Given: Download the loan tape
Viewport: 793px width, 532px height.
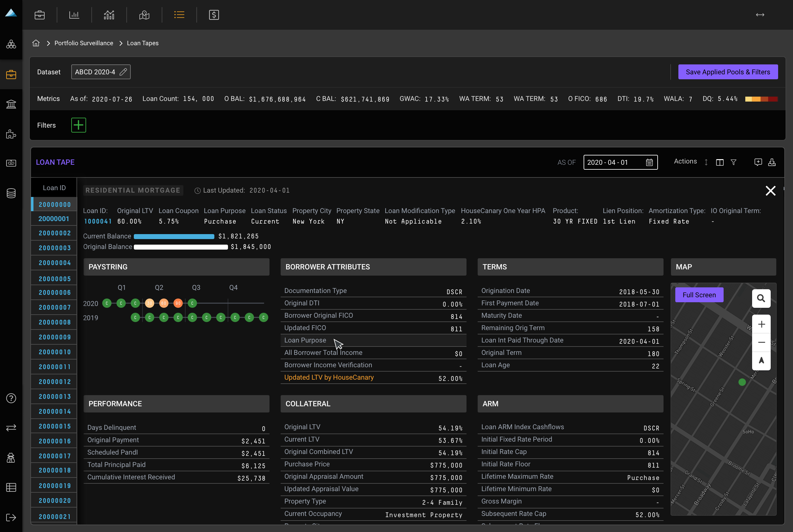Looking at the screenshot, I should 772,162.
